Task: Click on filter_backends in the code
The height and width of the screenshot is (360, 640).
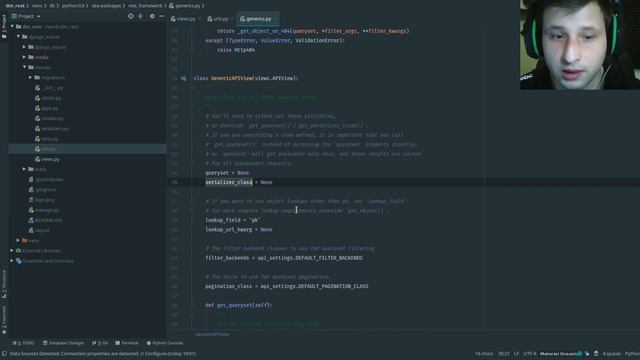Action: [227, 258]
